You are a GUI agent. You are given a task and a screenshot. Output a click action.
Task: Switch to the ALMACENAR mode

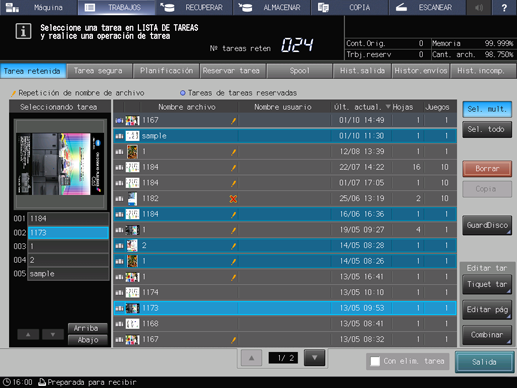point(272,7)
